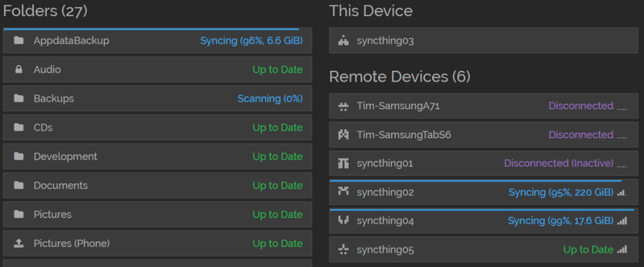The width and height of the screenshot is (644, 267).
Task: Click the Pictures folder Up to Date status
Action: (278, 214)
